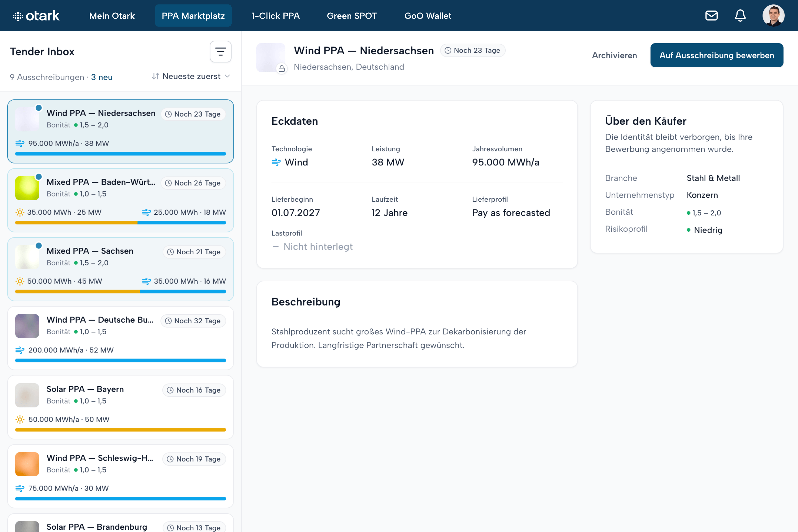Click the 3 neu link

point(102,77)
